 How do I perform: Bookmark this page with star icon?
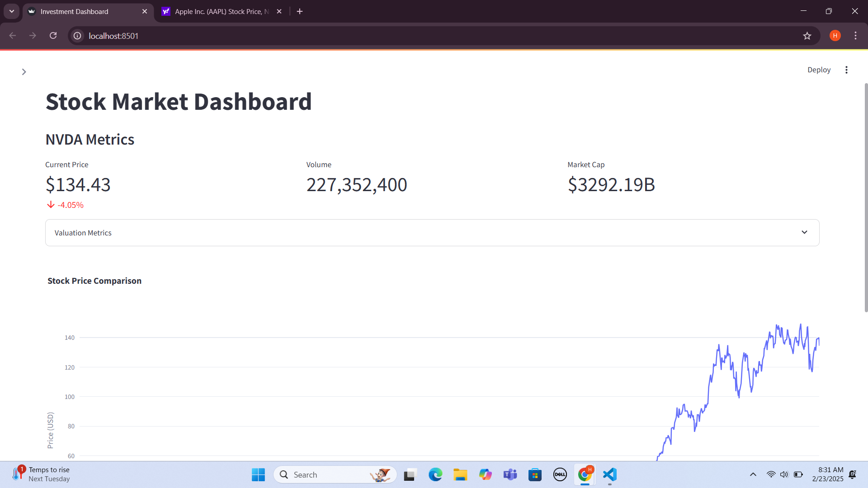807,36
